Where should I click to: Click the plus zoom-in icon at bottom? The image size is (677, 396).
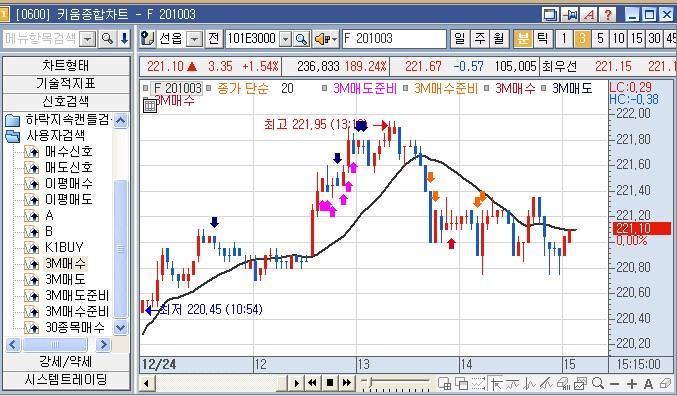(632, 383)
